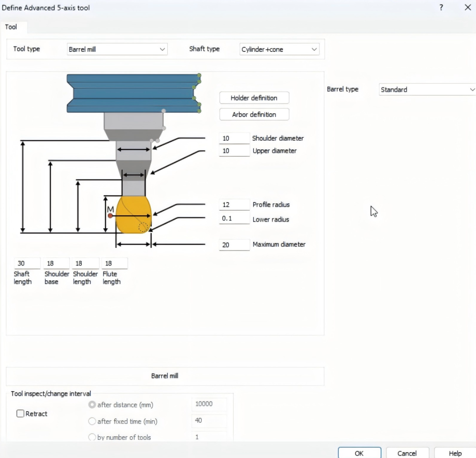
Task: Click the Profile radius input field
Action: 234,205
